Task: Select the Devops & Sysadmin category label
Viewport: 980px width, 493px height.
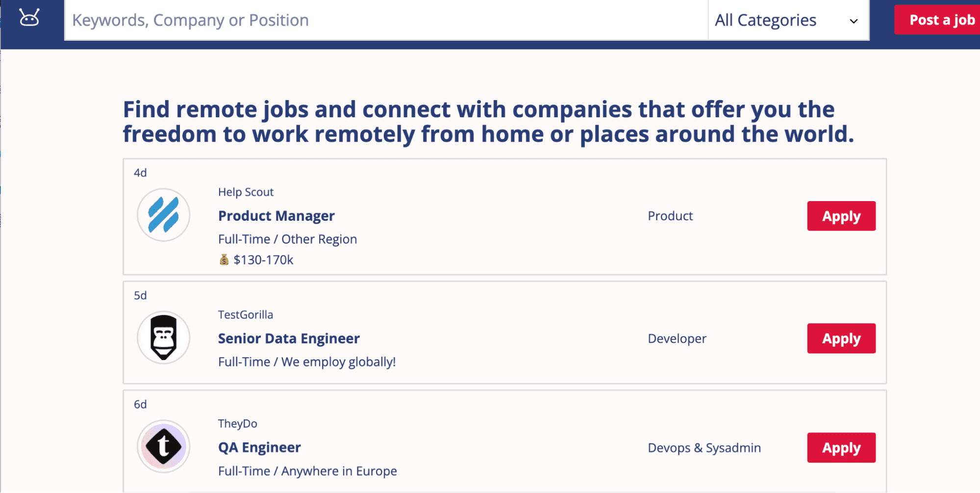Action: [x=704, y=447]
